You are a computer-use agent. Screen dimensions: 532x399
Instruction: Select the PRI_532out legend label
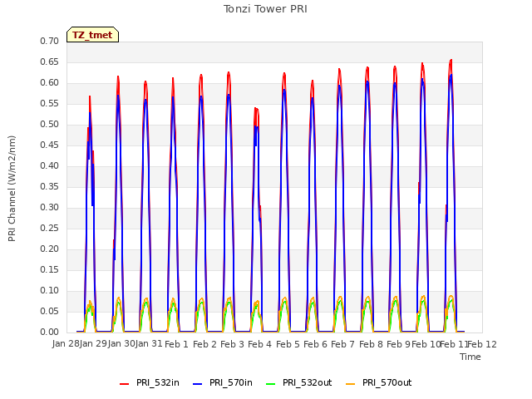[x=308, y=382]
